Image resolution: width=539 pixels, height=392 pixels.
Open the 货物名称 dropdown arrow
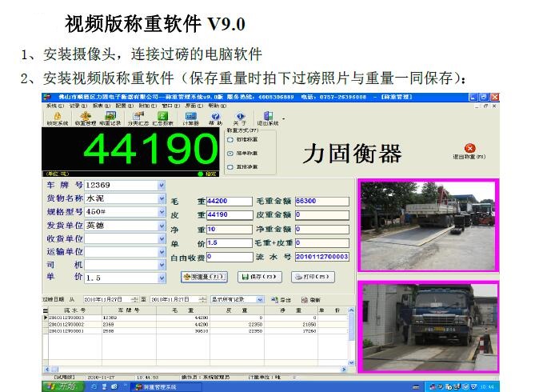point(162,198)
